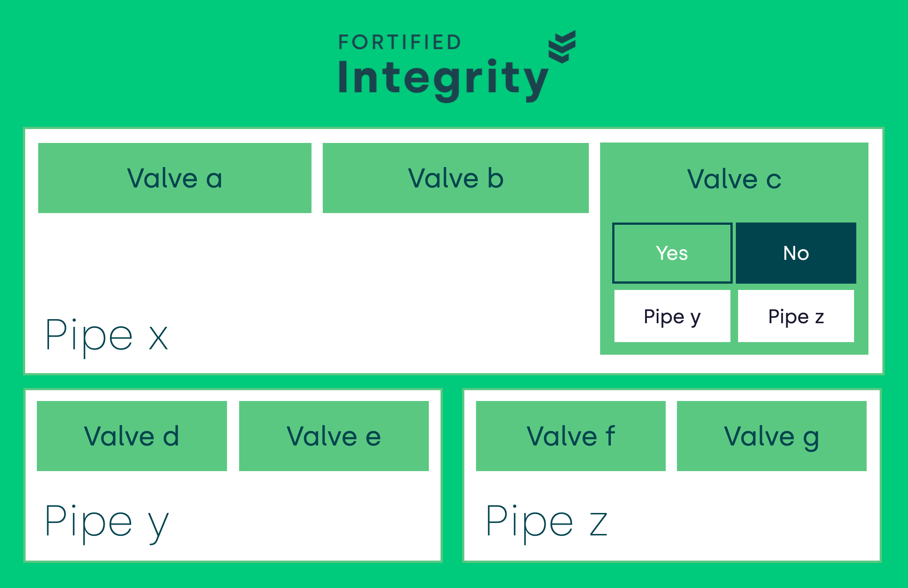Select the Valve f block

coord(570,436)
